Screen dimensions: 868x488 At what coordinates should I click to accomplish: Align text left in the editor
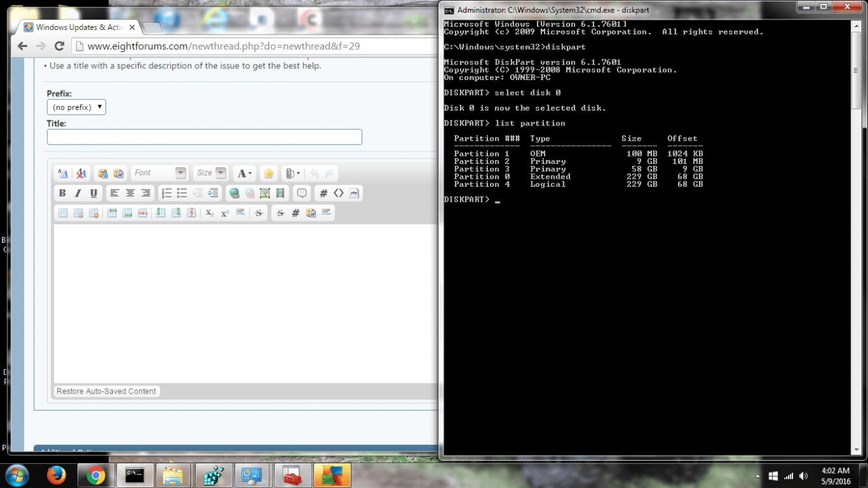pyautogui.click(x=115, y=193)
